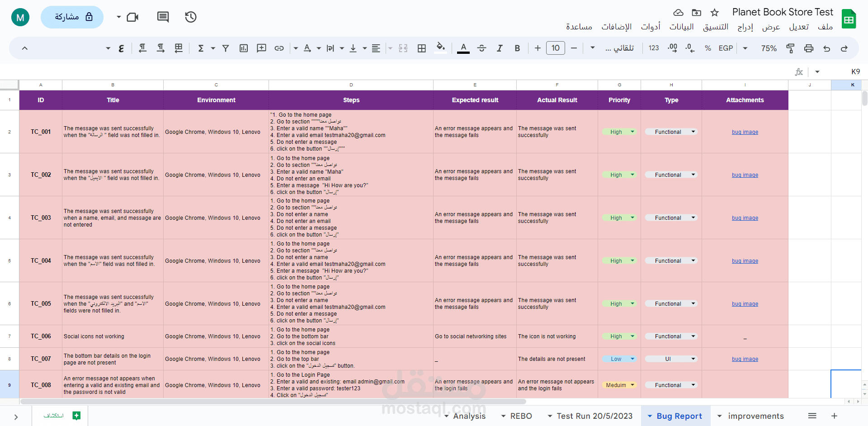Check the cloud document status icon
This screenshot has height=426, width=868.
click(x=679, y=12)
